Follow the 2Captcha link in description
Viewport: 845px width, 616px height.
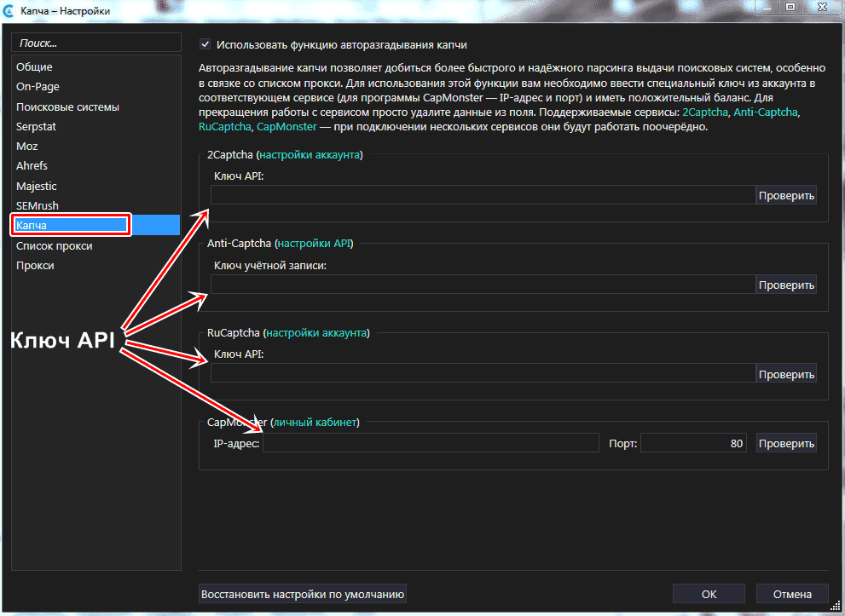point(705,113)
